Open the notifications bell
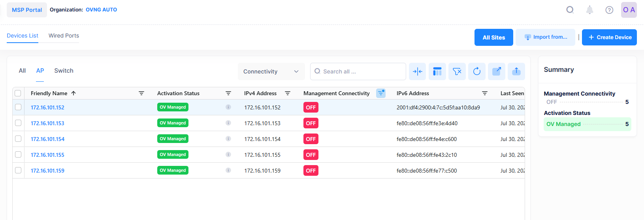644x220 pixels. point(589,10)
